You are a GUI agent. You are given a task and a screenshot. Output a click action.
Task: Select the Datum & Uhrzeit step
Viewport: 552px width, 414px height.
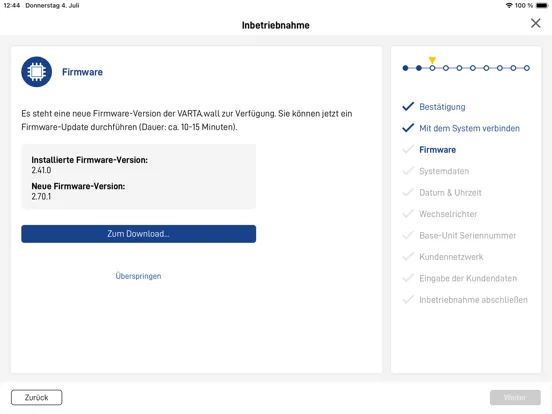(x=450, y=193)
